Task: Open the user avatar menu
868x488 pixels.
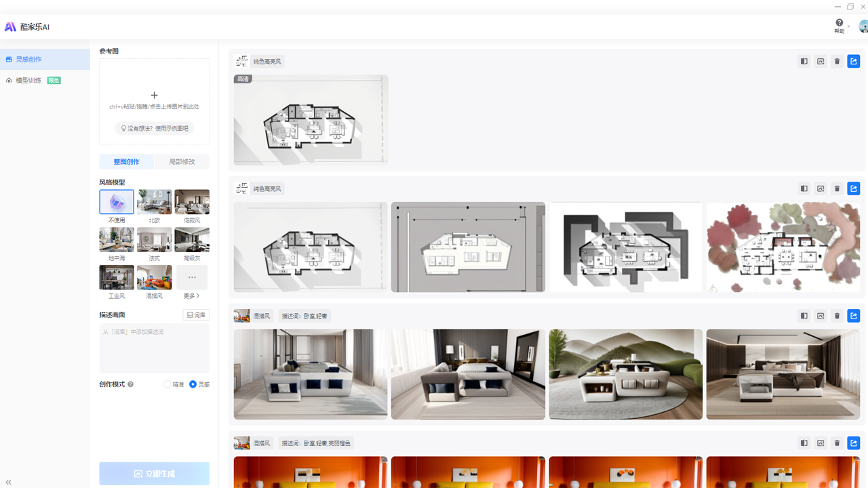Action: click(x=863, y=26)
